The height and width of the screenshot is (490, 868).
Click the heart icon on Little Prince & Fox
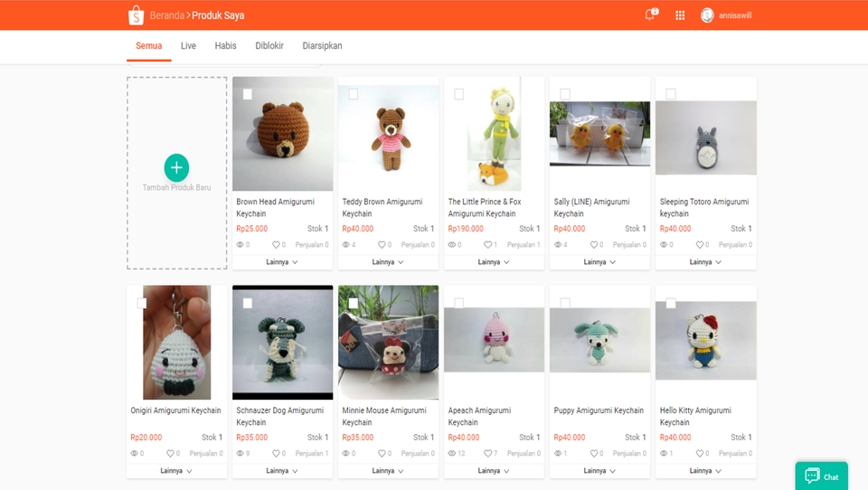pyautogui.click(x=487, y=245)
